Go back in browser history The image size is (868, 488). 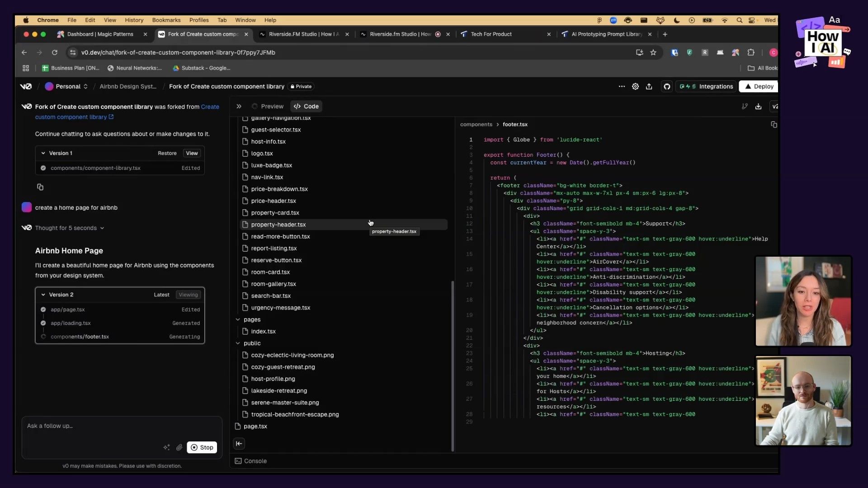coord(24,52)
